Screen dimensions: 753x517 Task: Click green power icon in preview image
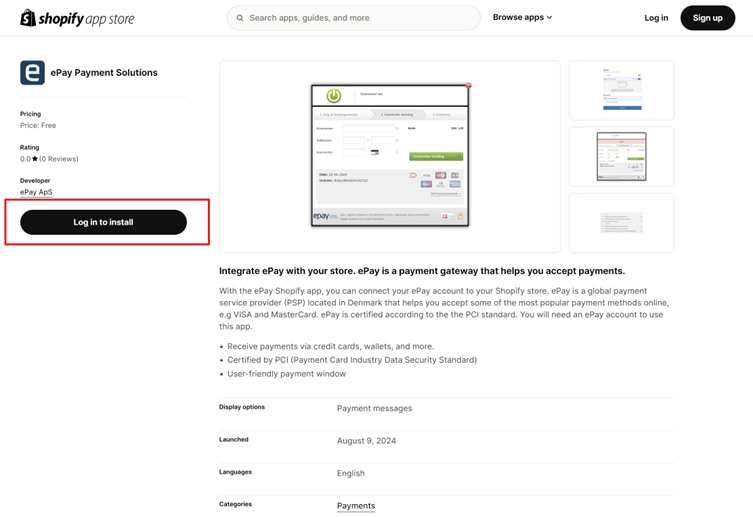[x=333, y=96]
